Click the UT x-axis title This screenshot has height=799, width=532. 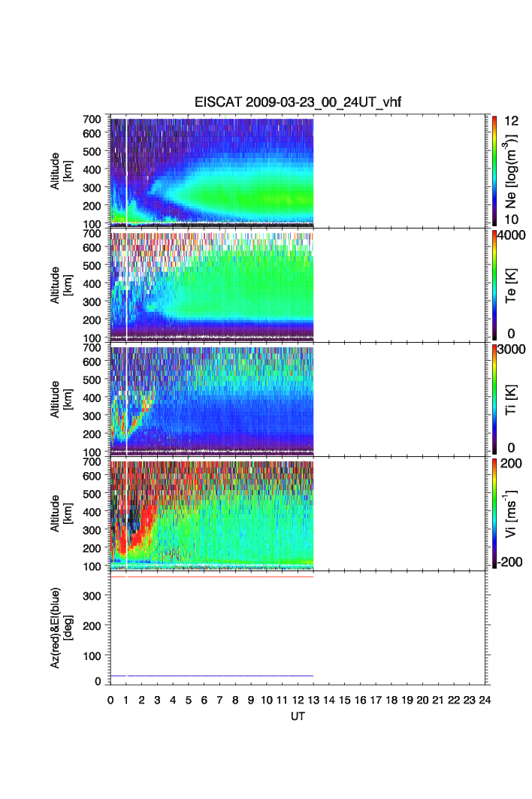pyautogui.click(x=298, y=716)
